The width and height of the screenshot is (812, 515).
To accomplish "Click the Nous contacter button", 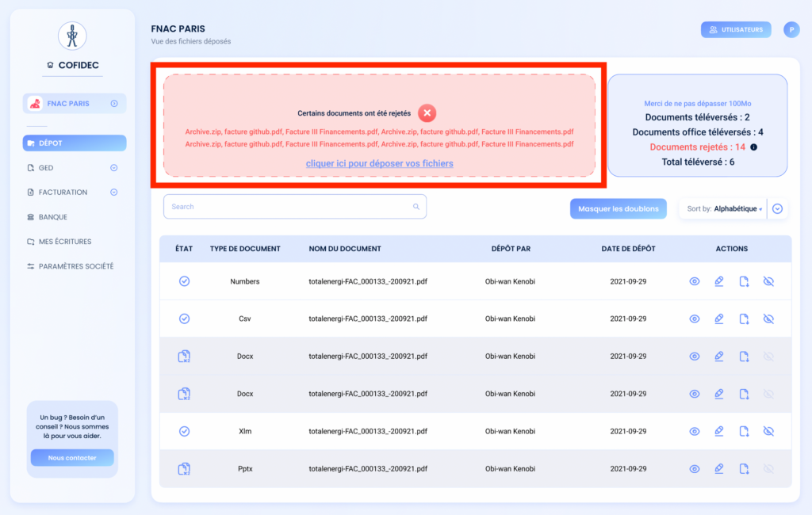I will 72,457.
